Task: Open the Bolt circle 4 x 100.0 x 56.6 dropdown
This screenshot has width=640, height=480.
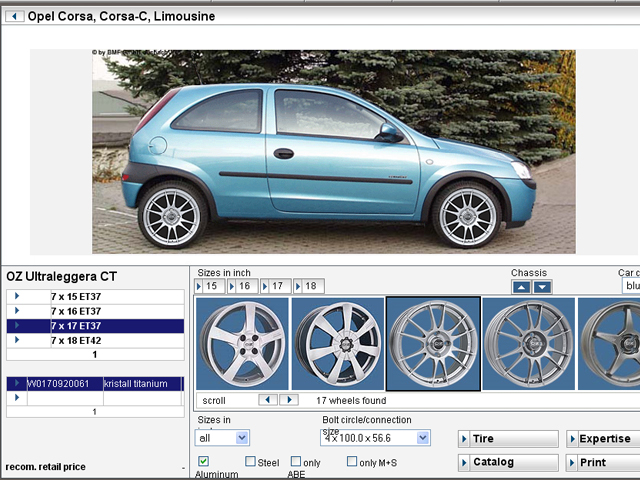Action: [x=375, y=438]
